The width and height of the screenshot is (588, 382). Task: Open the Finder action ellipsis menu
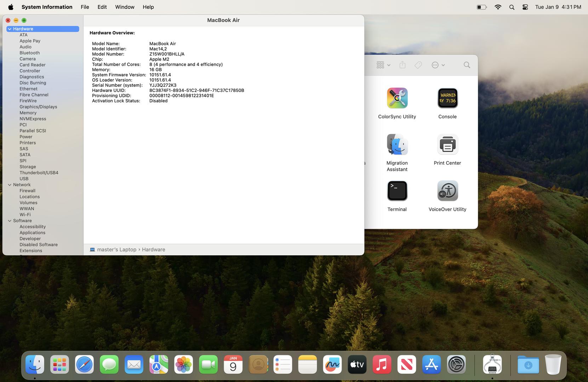438,65
